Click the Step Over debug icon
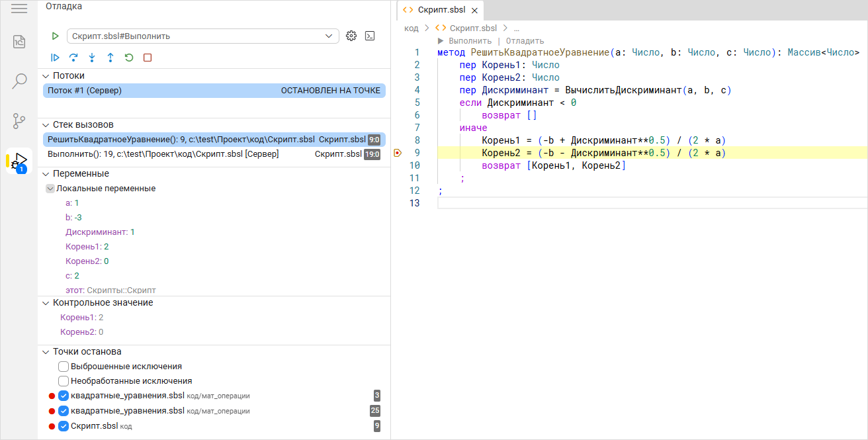This screenshot has height=440, width=868. (x=73, y=58)
